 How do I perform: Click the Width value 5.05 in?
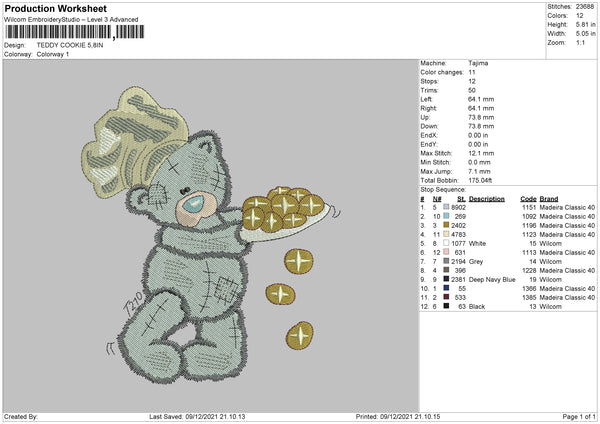[585, 34]
